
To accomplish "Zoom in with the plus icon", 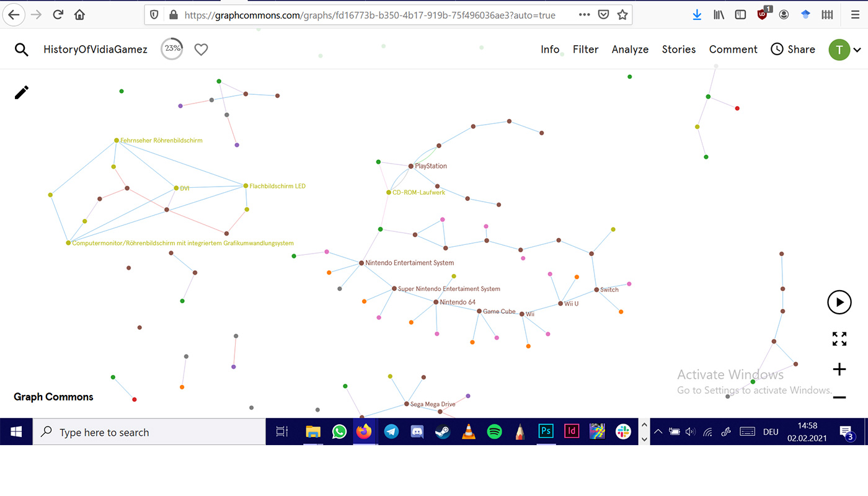I will pos(839,370).
